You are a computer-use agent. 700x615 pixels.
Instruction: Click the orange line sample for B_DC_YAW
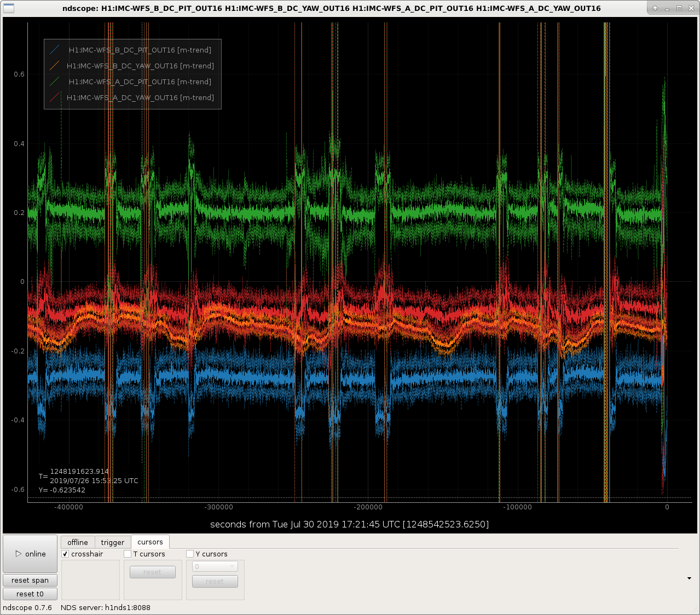tap(55, 66)
